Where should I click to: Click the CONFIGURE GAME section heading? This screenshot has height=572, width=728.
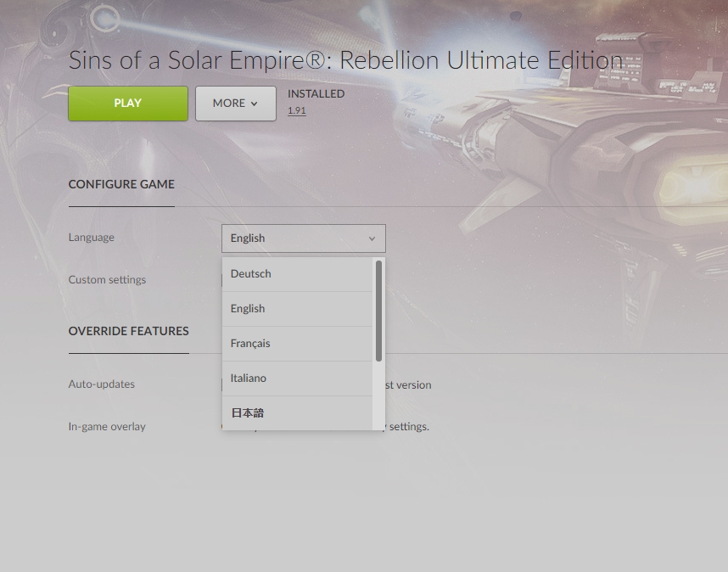[121, 184]
